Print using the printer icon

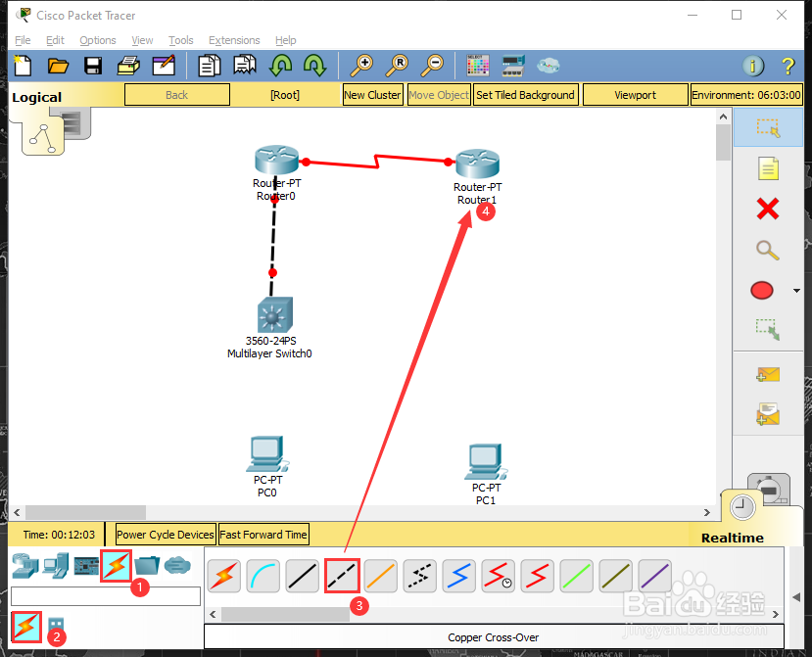(128, 66)
